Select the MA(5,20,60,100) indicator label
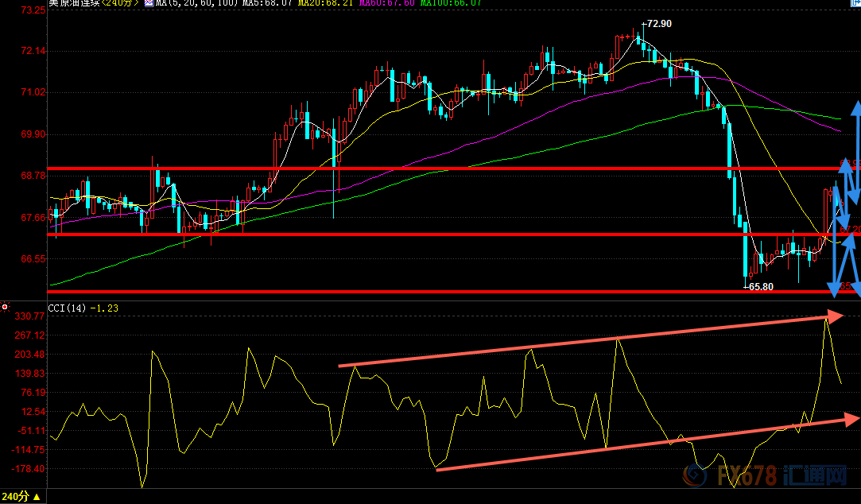Viewport: 861px width, 504px height. point(196,2)
